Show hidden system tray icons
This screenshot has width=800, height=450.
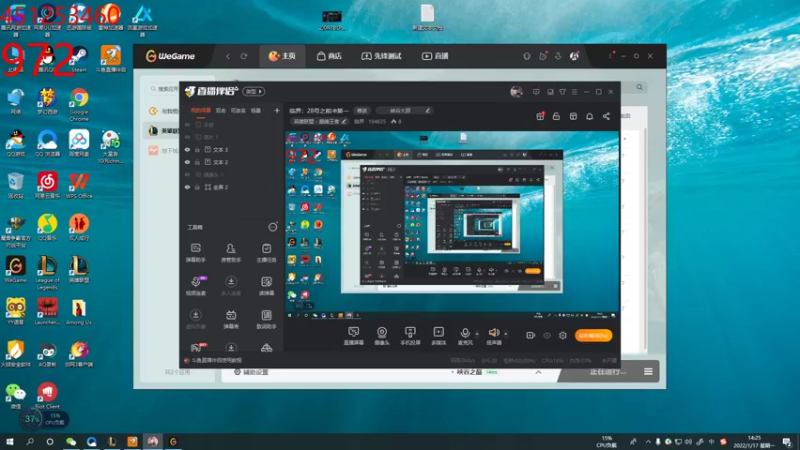tap(648, 442)
